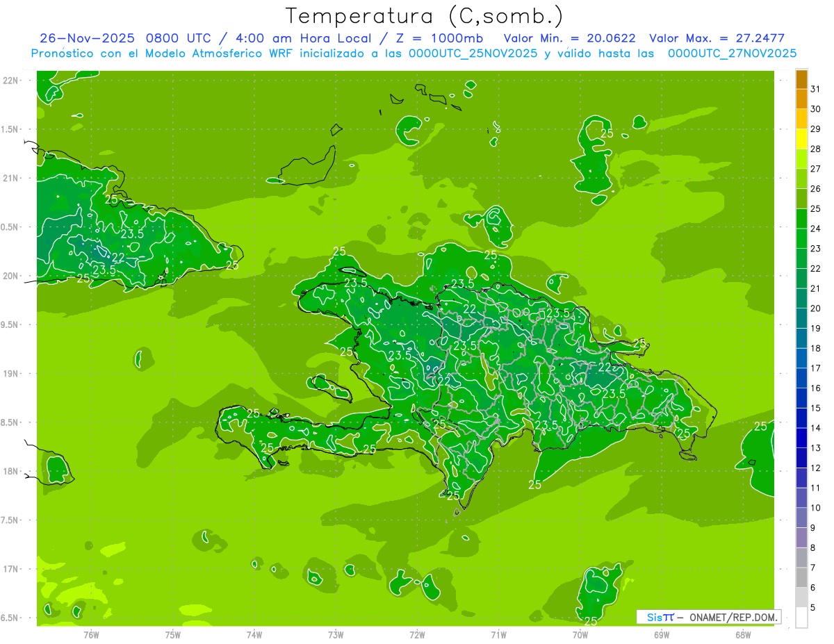Click the "28" label on the color scale

pos(816,149)
